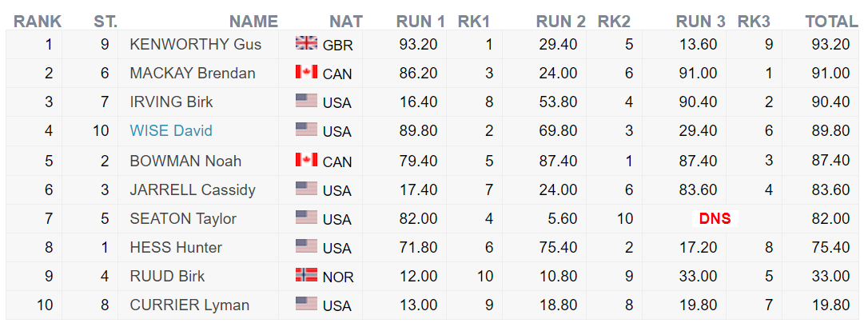Select the TOTAL column header
The height and width of the screenshot is (331, 868).
pyautogui.click(x=831, y=22)
